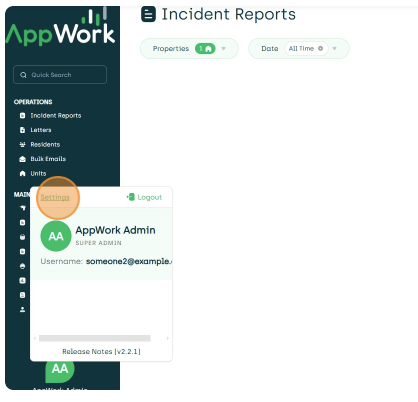
Task: Open the Settings link in the popup
Action: click(55, 197)
